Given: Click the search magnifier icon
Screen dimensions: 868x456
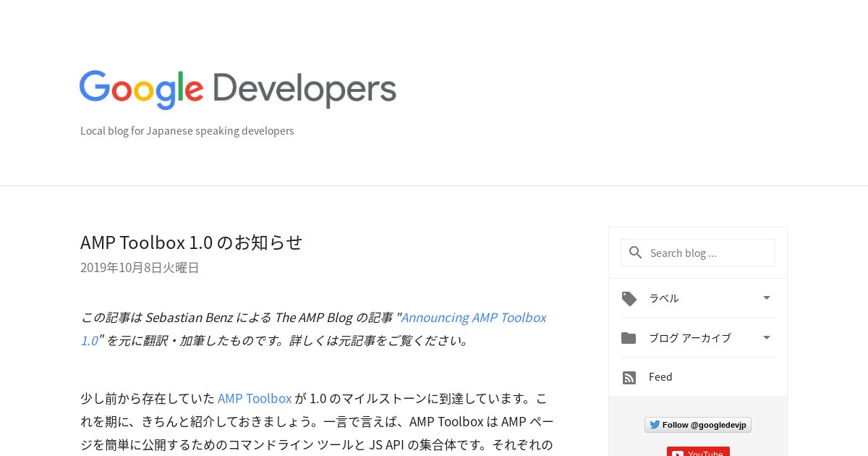Looking at the screenshot, I should (636, 253).
